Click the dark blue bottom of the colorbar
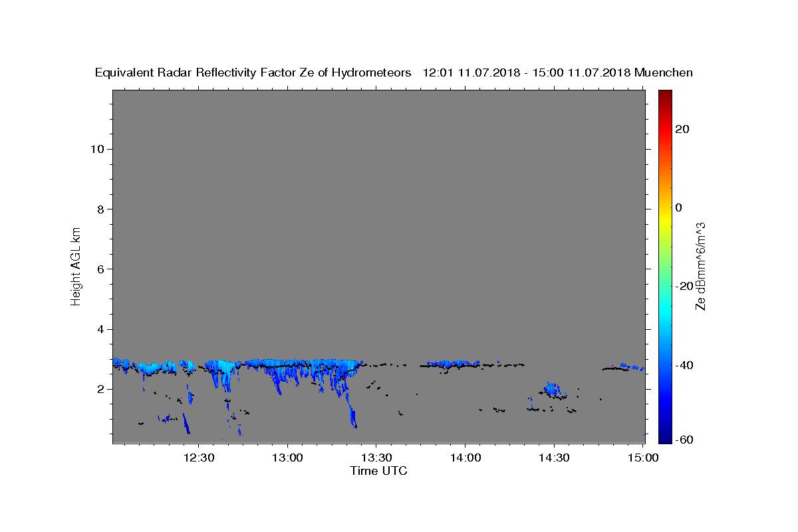Screen dimensions: 798x532 tap(665, 436)
